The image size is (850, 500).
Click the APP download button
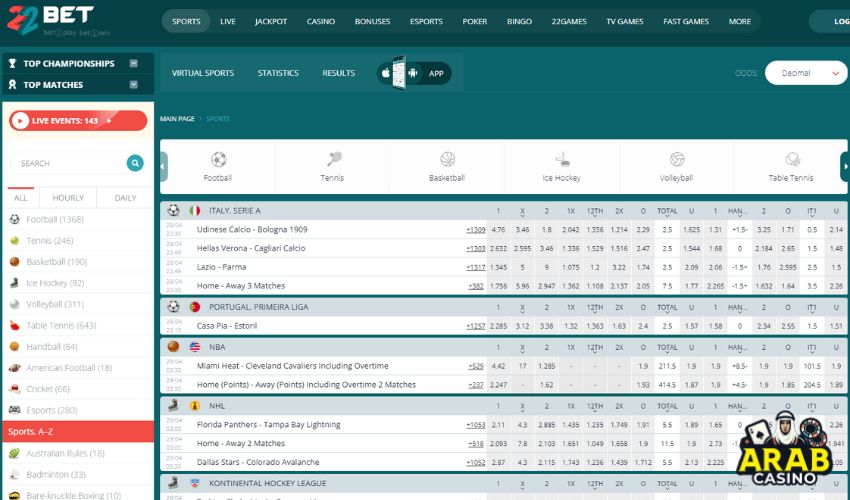point(414,73)
